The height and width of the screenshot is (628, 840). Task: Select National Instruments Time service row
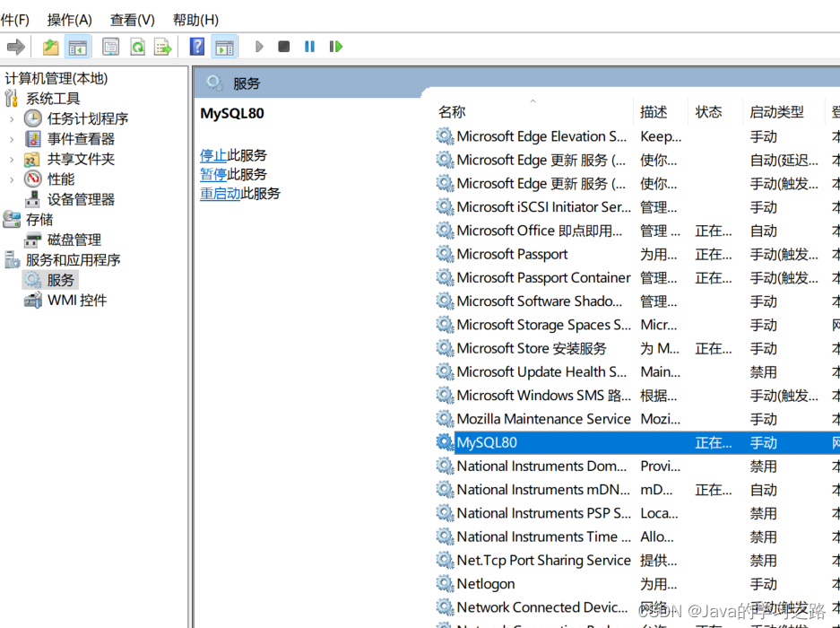pyautogui.click(x=637, y=536)
